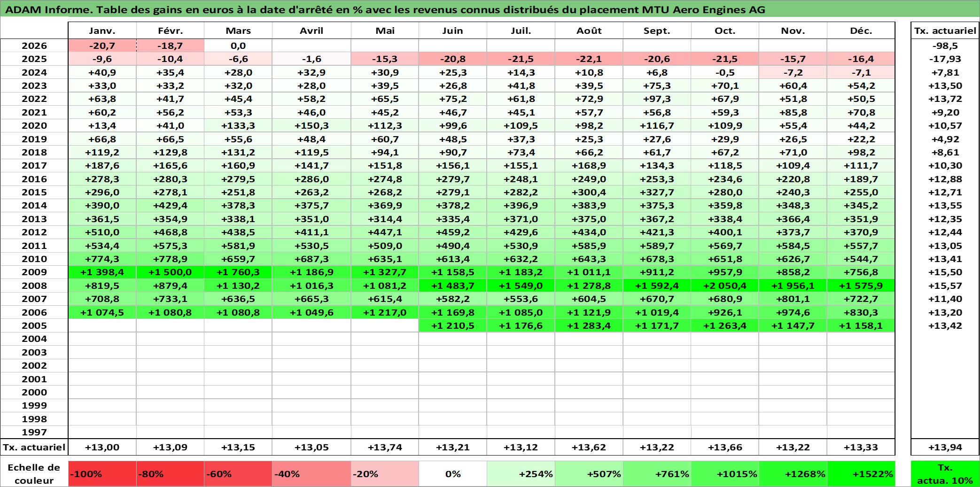Click the -60% color scale swatch
The width and height of the screenshot is (980, 487).
click(x=238, y=474)
